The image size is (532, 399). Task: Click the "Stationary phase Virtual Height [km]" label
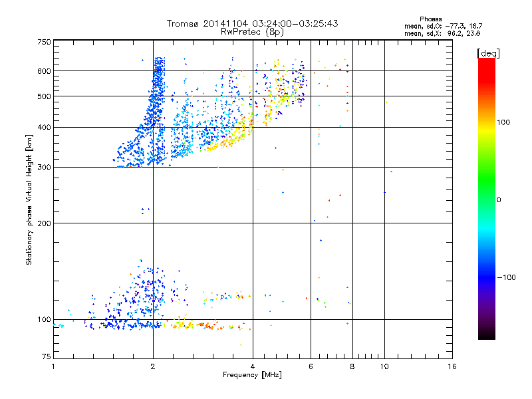[x=29, y=199]
